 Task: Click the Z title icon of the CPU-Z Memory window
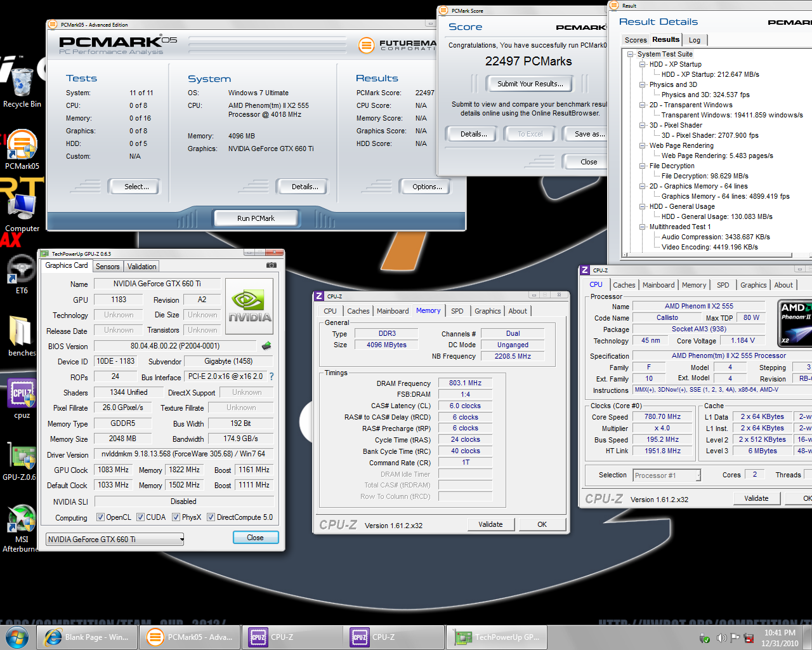coord(319,296)
